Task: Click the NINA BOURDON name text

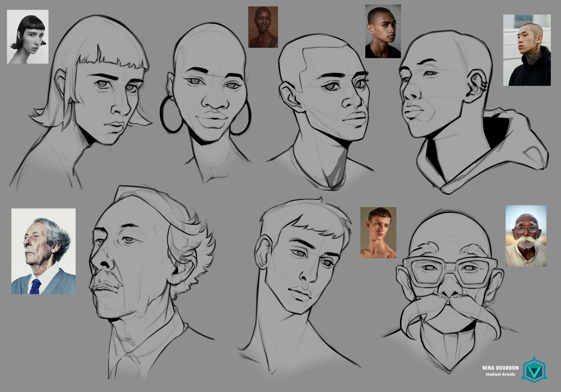Action: (x=500, y=368)
